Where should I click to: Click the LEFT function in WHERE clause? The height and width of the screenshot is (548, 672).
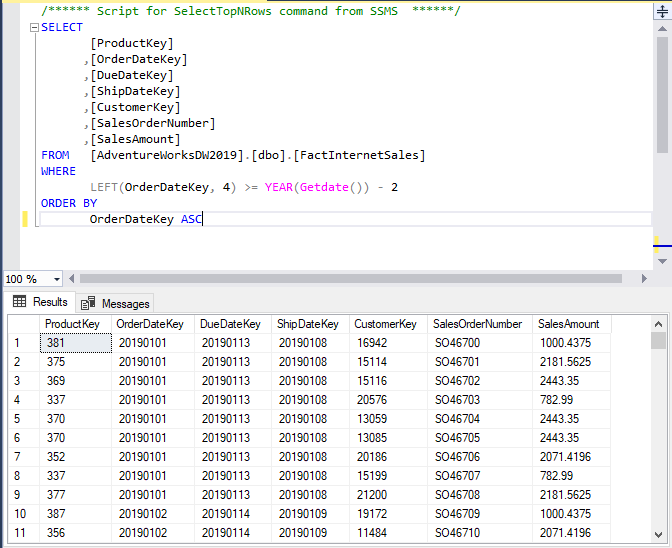[104, 187]
